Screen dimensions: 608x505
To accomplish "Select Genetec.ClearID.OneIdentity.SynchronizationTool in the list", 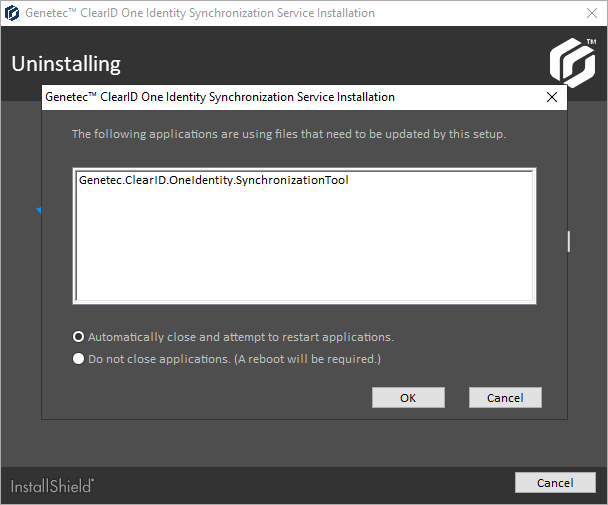I will point(214,180).
